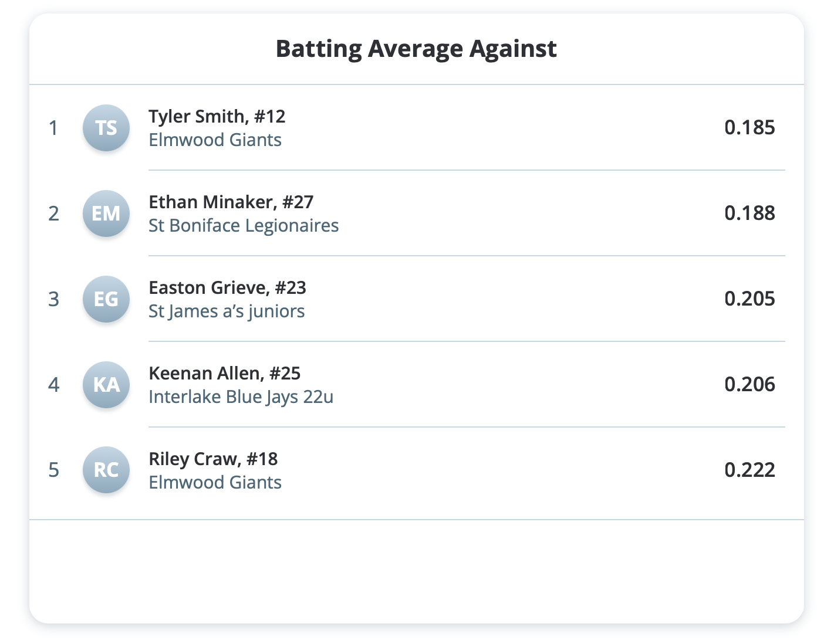
Task: Open Elmwood Giants team under Tyler Smith
Action: [215, 140]
